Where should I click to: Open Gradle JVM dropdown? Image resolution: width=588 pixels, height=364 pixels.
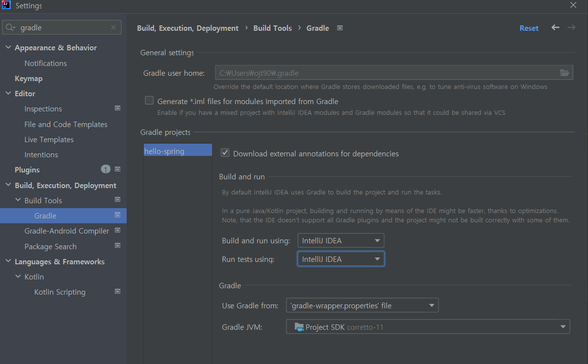[x=428, y=327]
